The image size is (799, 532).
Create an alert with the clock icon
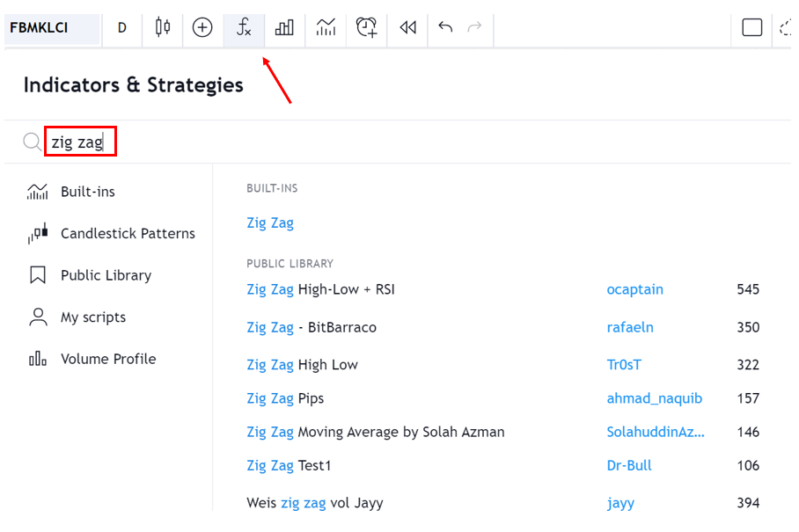367,27
